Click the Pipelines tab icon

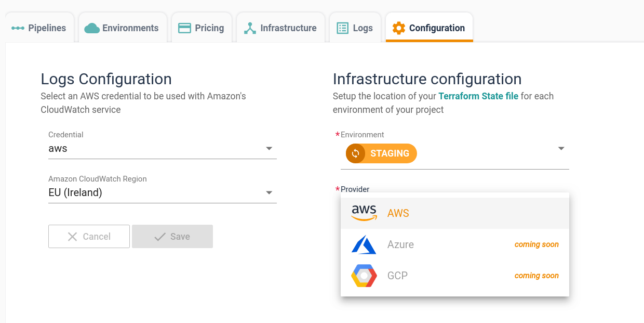coord(18,28)
